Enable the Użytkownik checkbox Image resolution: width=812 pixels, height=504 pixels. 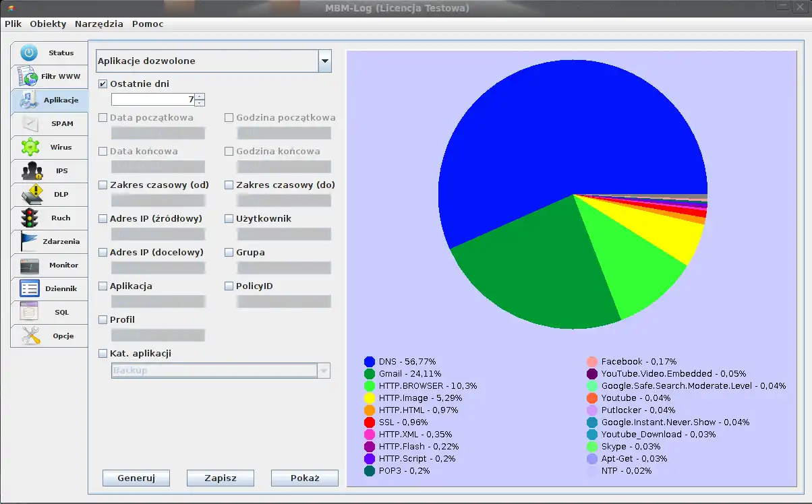[229, 218]
